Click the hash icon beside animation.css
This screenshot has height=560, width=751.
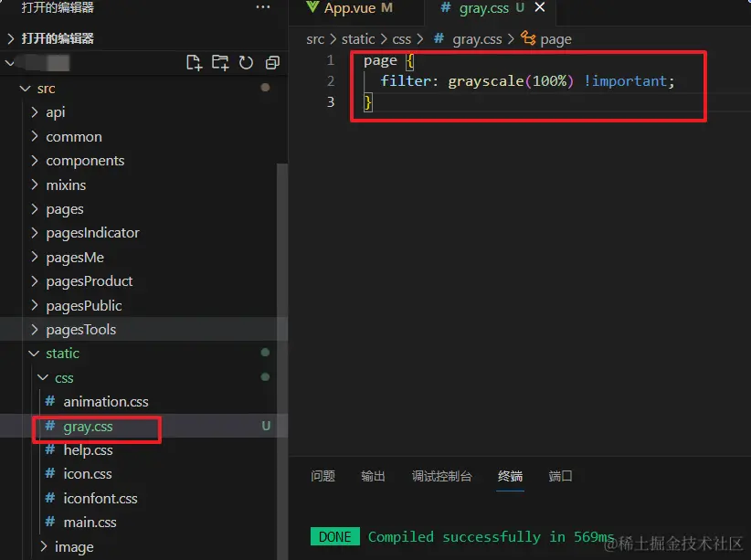click(x=50, y=401)
